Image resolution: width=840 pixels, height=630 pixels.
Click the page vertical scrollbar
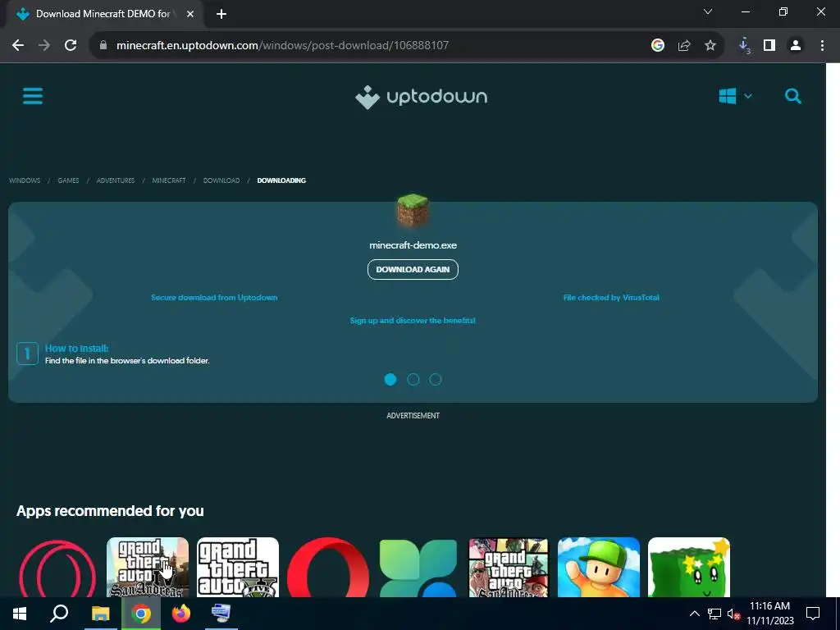[833, 330]
